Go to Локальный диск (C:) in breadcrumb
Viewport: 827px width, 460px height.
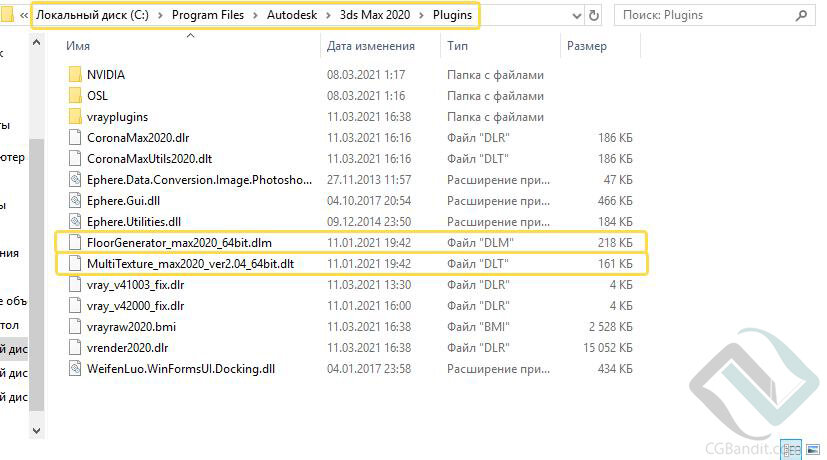92,15
